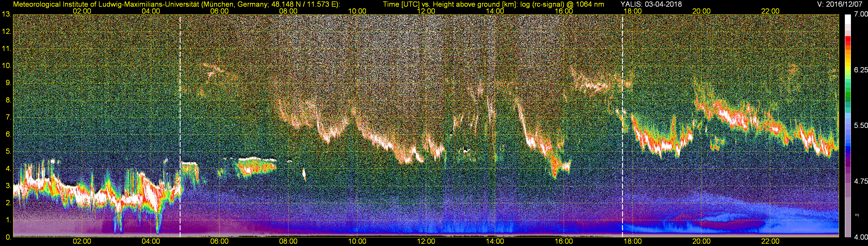Click the 4. height axis label

8,169
